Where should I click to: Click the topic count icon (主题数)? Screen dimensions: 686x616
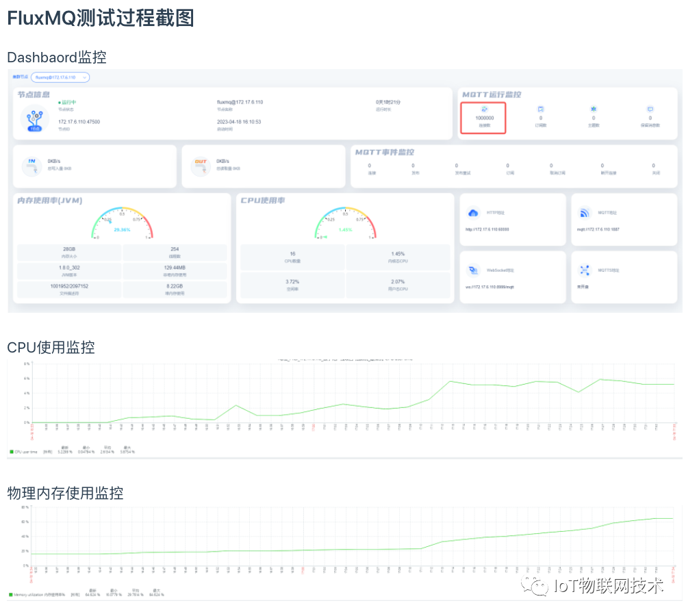click(594, 109)
